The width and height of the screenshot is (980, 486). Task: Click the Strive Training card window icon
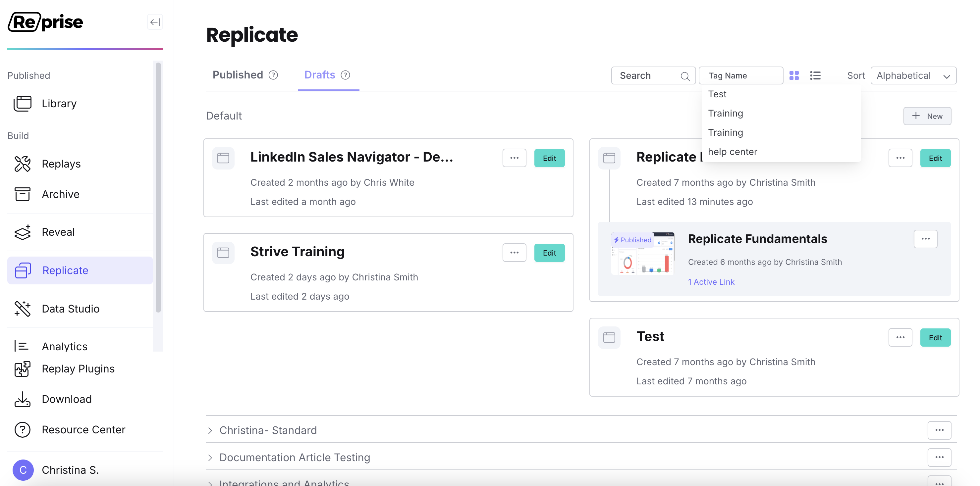pyautogui.click(x=223, y=253)
